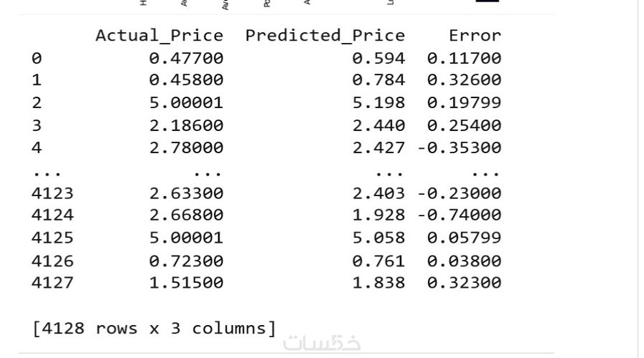Click the predicted price value 1.928

(x=378, y=216)
